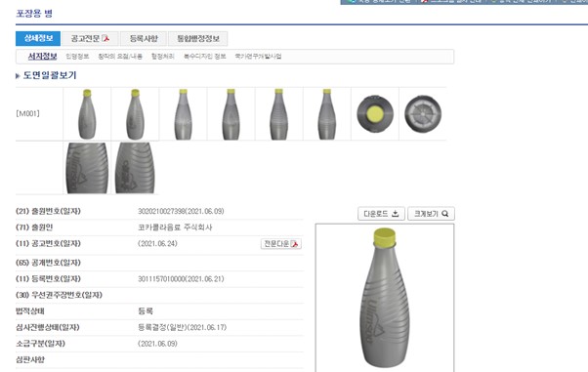Open third bottle view thumbnail
Screen dimensions: 588x372
pos(183,114)
